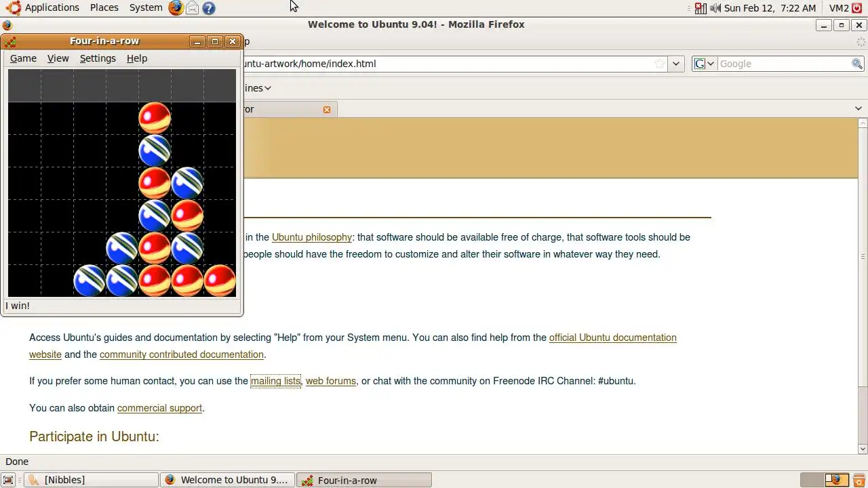
Task: Open the URL history dropdown arrow
Action: pos(676,64)
